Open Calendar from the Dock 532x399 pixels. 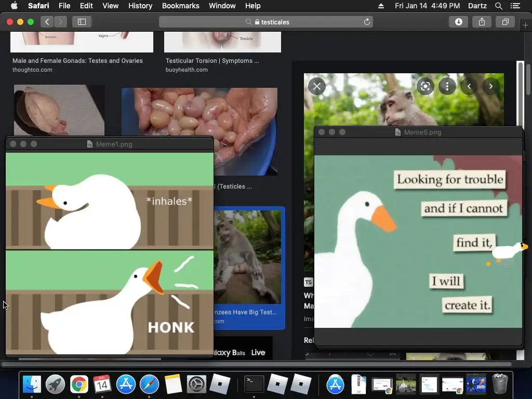[x=102, y=384]
